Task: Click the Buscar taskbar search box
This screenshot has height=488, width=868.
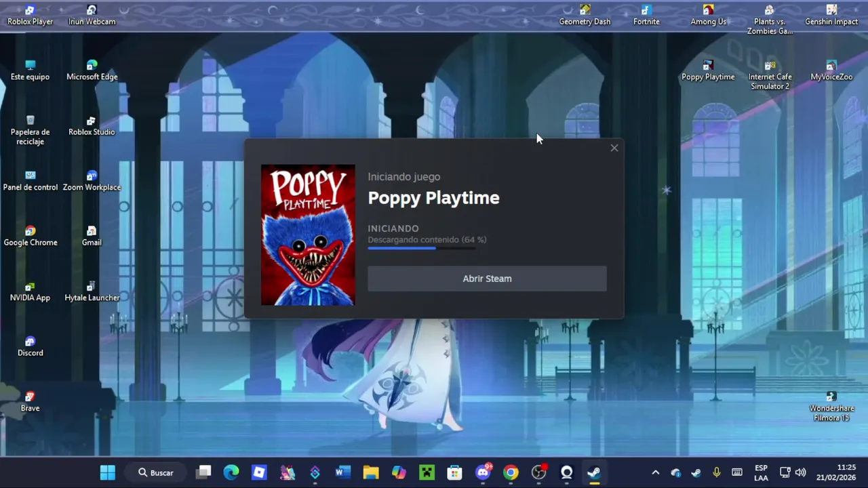Action: click(156, 472)
